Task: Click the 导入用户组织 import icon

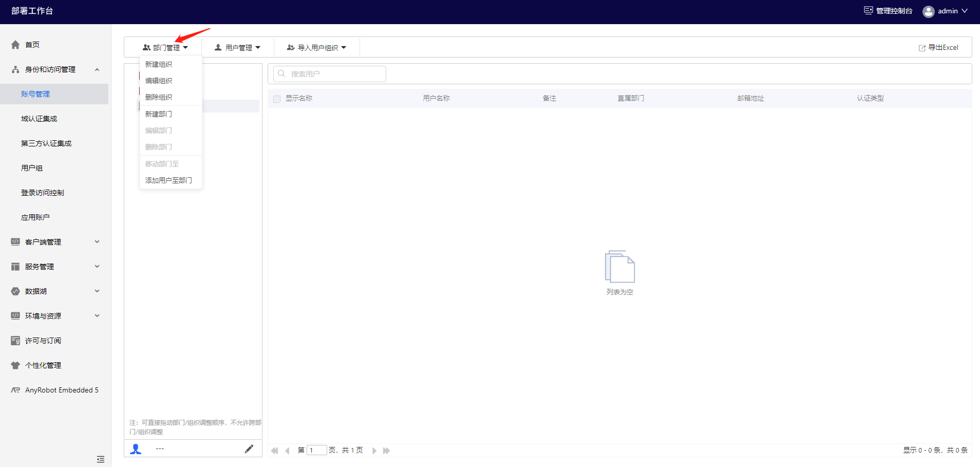Action: (291, 47)
